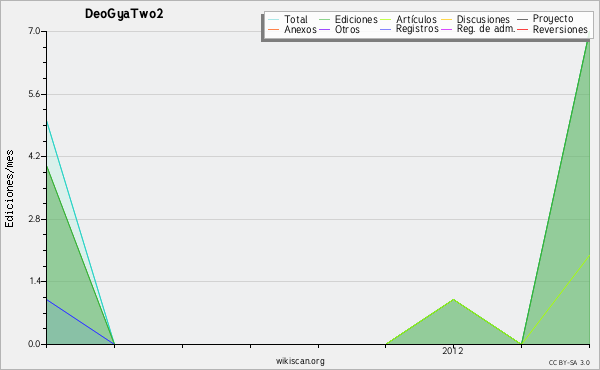Click the red Reversiones color line in legend
This screenshot has height=370, width=600.
coord(523,29)
